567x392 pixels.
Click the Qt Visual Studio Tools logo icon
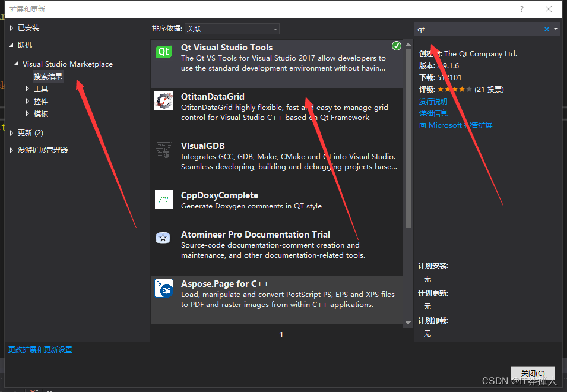click(x=164, y=51)
